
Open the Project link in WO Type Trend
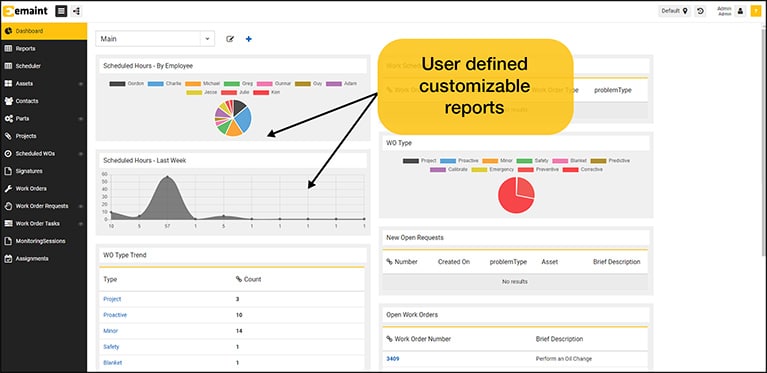112,299
